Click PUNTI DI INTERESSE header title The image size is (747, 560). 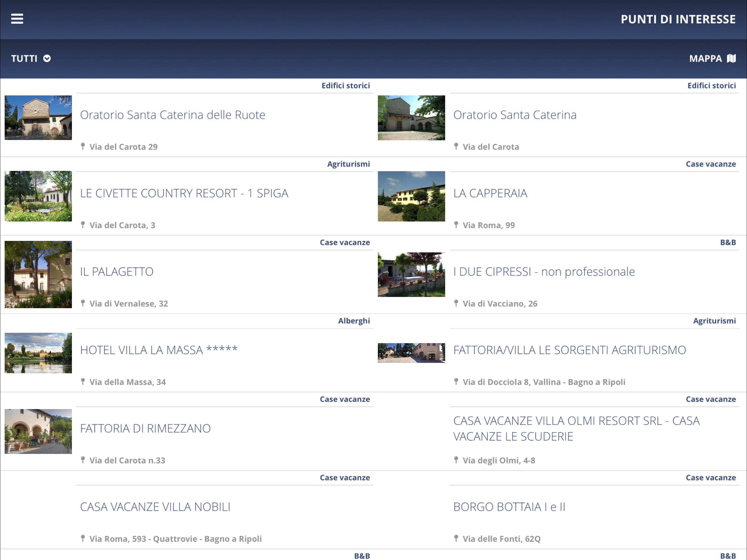click(x=678, y=19)
